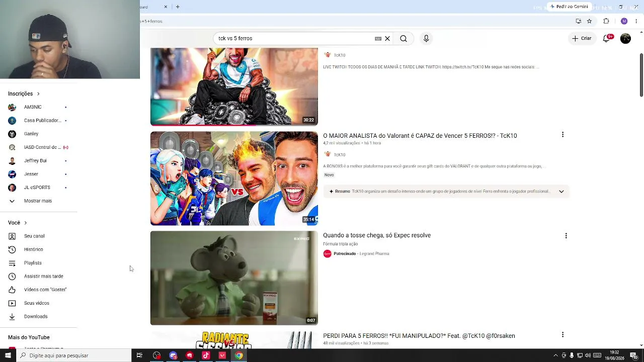Open more options for the Expec ad
The image size is (644, 362).
click(x=566, y=236)
